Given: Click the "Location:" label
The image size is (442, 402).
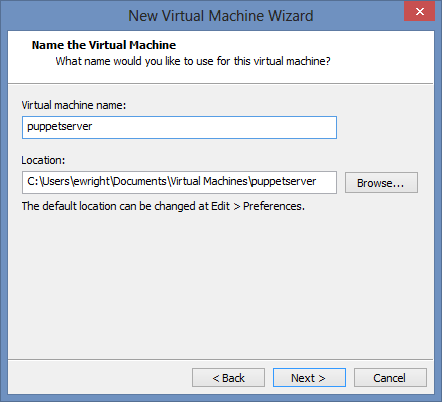Looking at the screenshot, I should [43, 160].
